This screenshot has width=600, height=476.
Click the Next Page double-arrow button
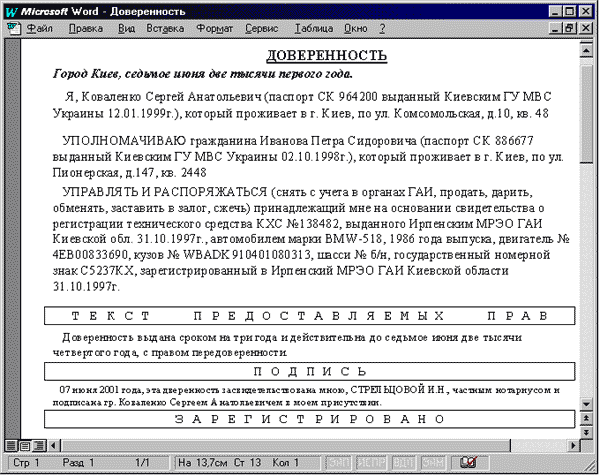[586, 432]
